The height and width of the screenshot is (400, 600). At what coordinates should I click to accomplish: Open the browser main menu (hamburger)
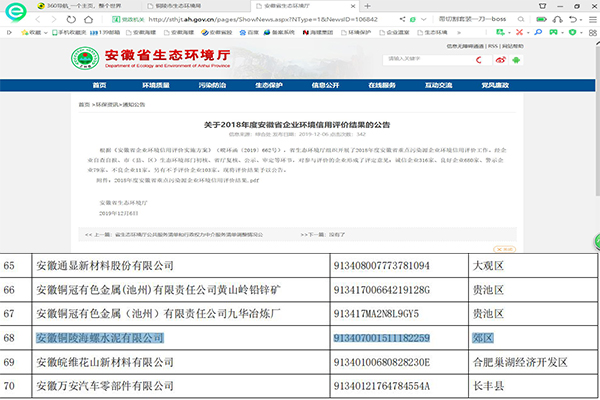(593, 20)
